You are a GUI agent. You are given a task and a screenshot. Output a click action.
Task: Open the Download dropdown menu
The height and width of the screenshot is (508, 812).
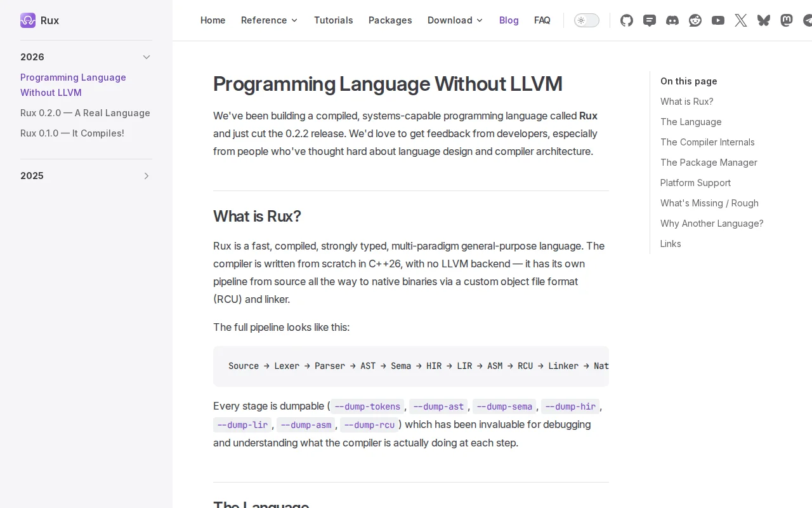455,20
